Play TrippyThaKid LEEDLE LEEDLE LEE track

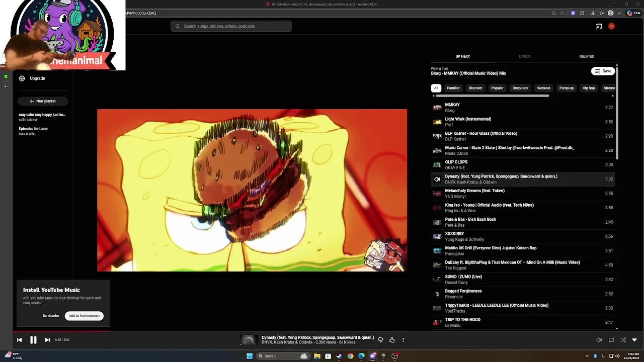(523, 308)
